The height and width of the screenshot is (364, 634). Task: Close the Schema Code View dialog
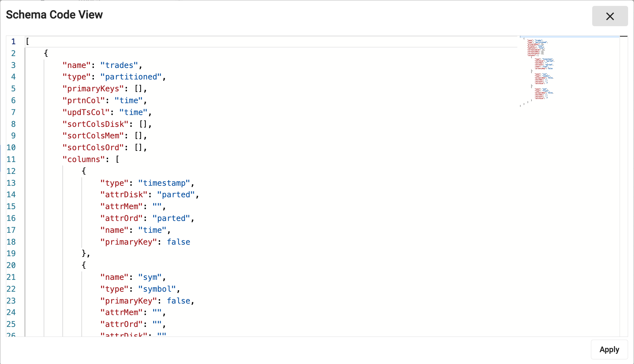point(610,16)
